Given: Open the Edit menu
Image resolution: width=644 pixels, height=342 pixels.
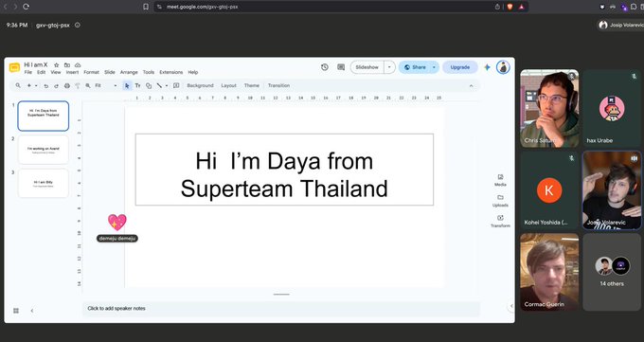Looking at the screenshot, I should click(x=42, y=72).
